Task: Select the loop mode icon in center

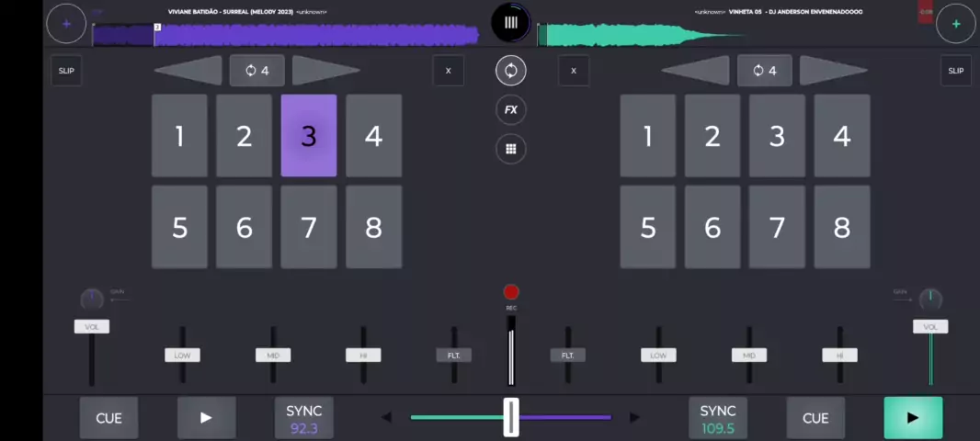Action: (x=511, y=71)
